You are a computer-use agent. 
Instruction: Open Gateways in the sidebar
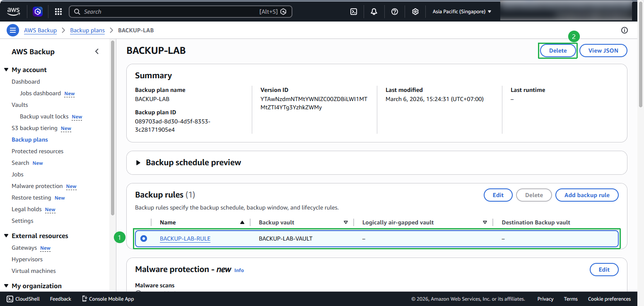click(x=24, y=248)
